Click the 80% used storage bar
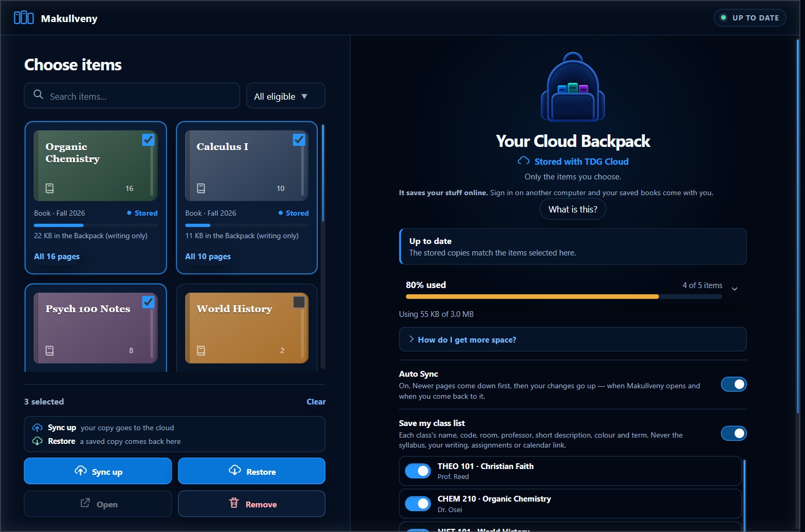This screenshot has height=532, width=805. pos(564,296)
